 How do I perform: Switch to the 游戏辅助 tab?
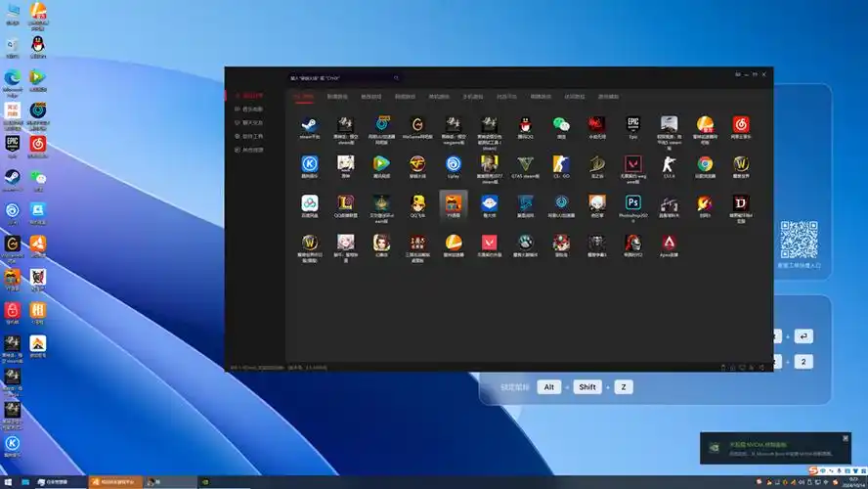click(608, 97)
